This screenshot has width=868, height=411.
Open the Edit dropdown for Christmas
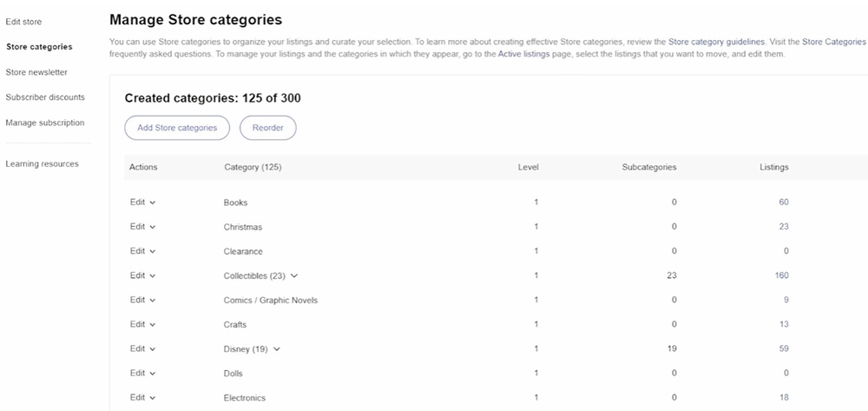pyautogui.click(x=142, y=227)
